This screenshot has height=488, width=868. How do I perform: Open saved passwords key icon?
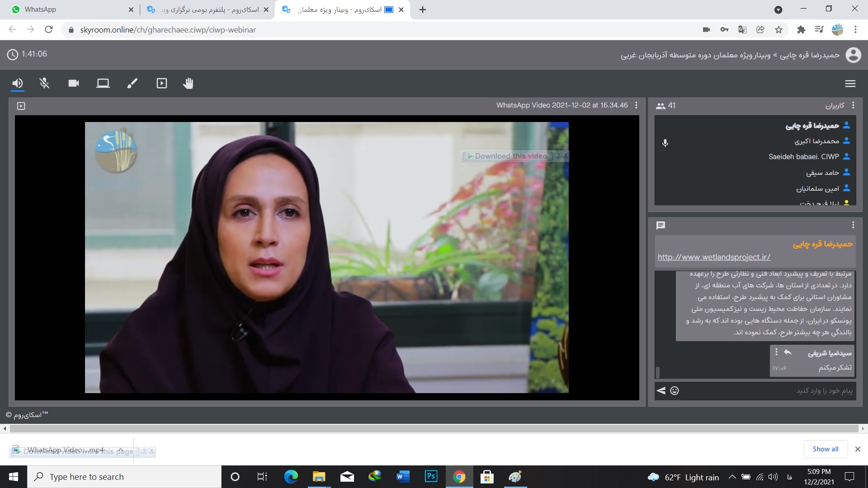(724, 30)
